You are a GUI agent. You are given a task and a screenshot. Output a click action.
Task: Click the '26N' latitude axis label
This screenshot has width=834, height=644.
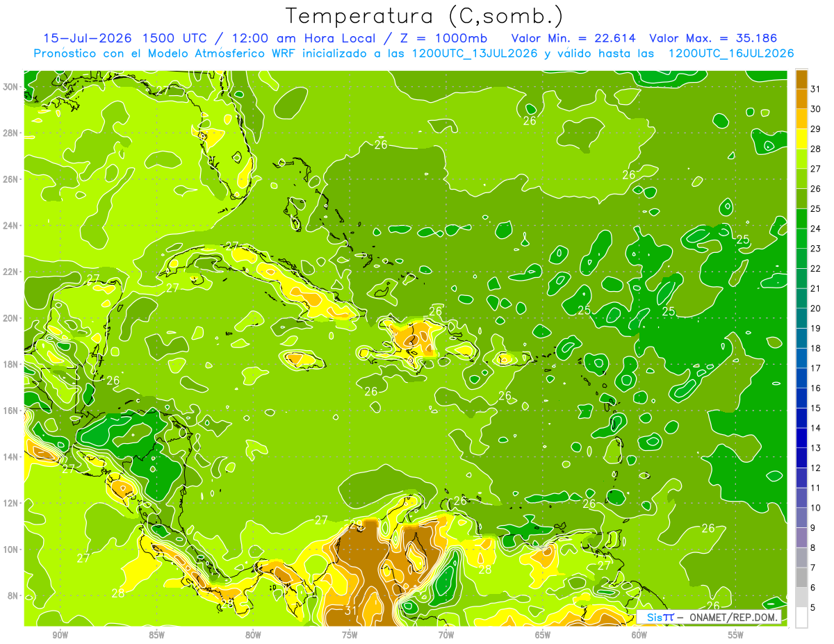click(10, 179)
